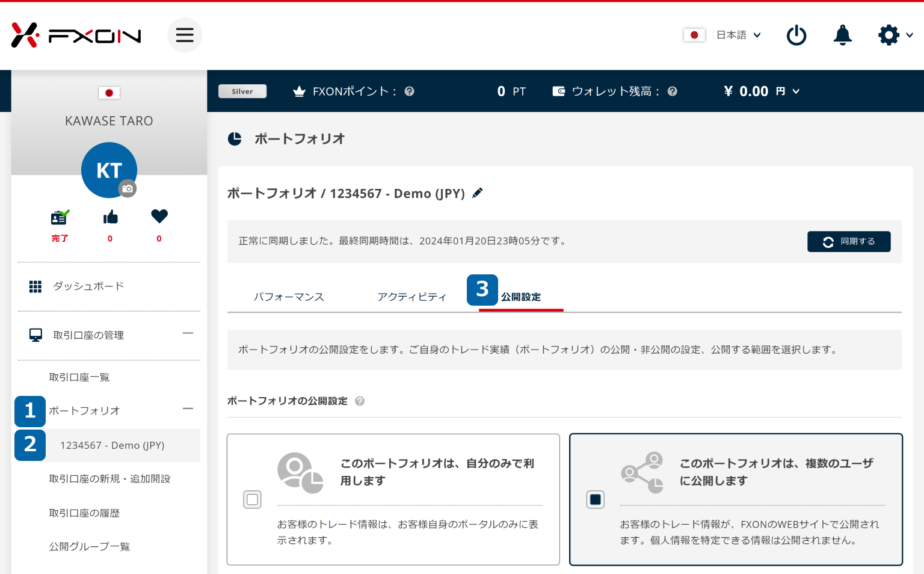Screen dimensions: 924x574
Task: Check the private portfolio checkbox
Action: [x=252, y=499]
